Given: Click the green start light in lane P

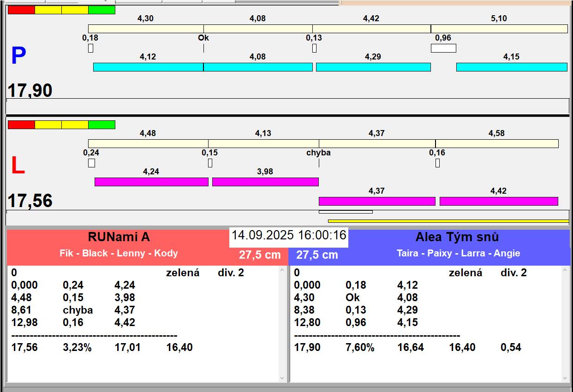Looking at the screenshot, I should (x=101, y=10).
